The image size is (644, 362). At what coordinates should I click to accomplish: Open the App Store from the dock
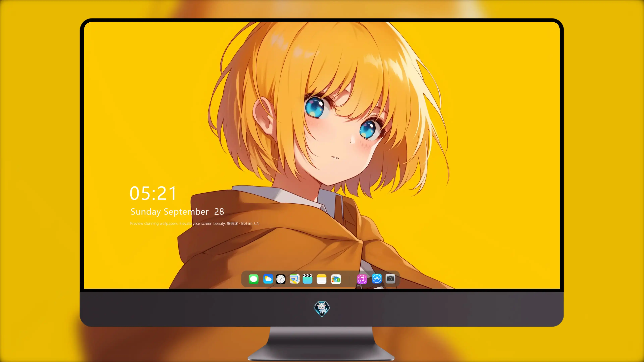point(377,279)
